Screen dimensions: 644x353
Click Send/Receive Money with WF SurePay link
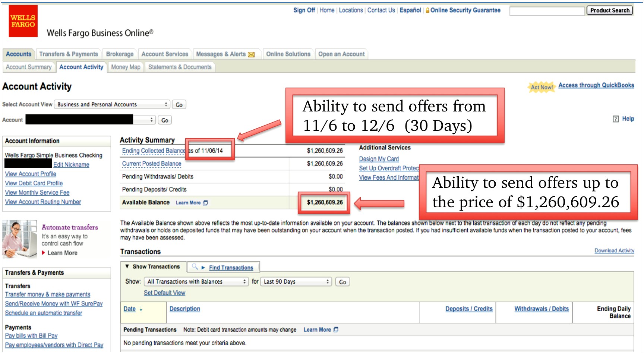(x=54, y=303)
